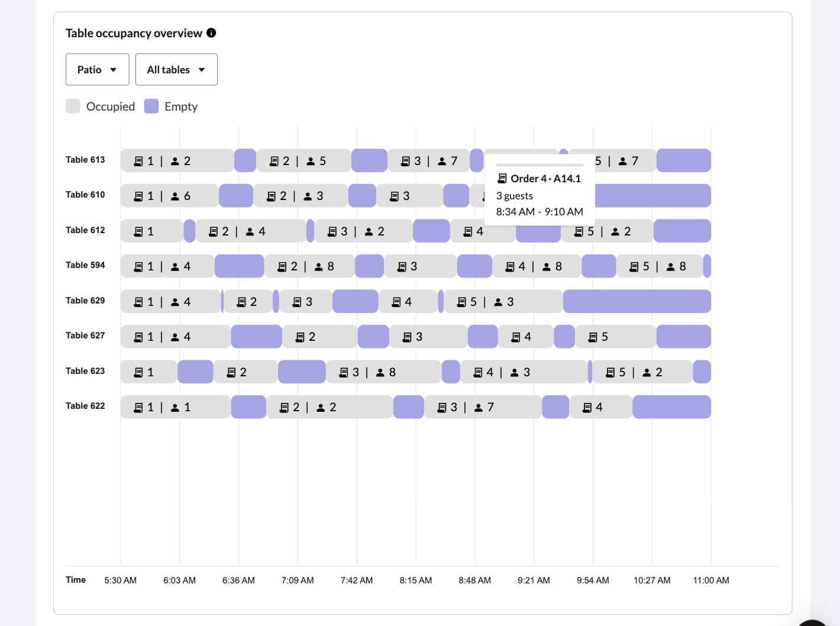Click the order icon for Order 4 on Table 627
This screenshot has width=840, height=626.
click(516, 336)
